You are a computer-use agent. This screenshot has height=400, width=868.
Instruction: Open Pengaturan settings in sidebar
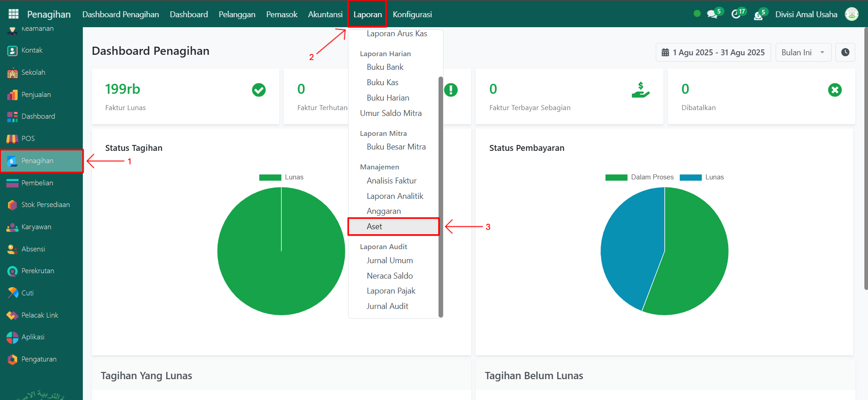(x=39, y=359)
